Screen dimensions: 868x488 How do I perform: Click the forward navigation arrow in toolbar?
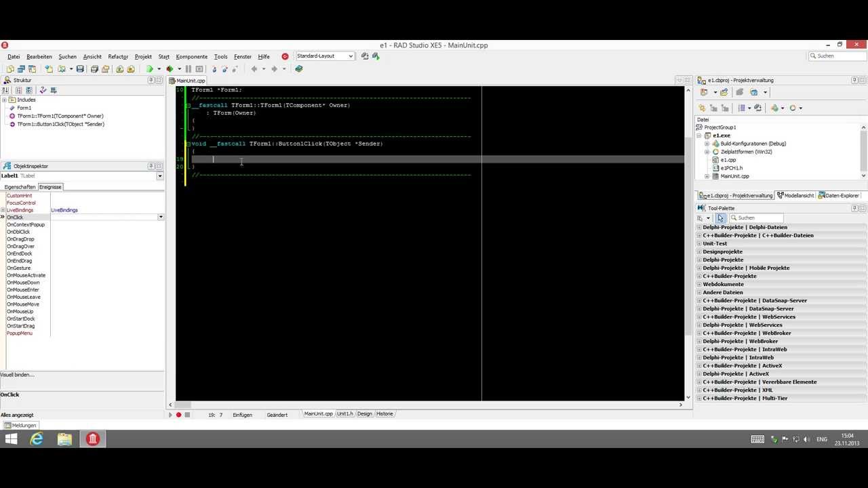pos(275,68)
